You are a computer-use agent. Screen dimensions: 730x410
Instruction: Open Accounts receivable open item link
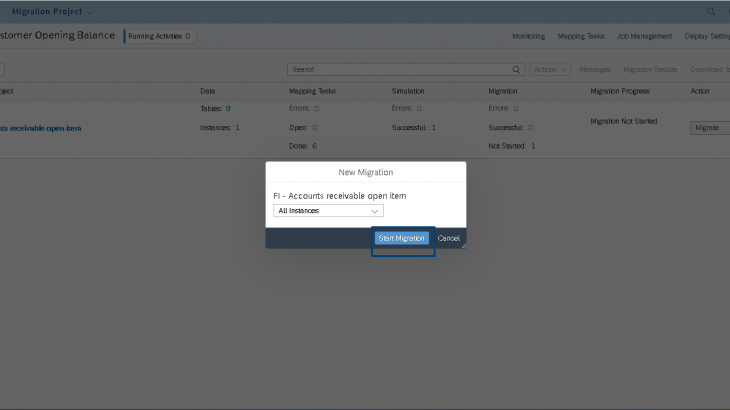pos(42,128)
